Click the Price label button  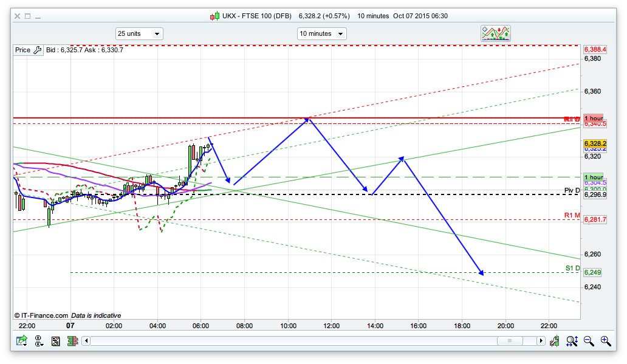point(23,50)
